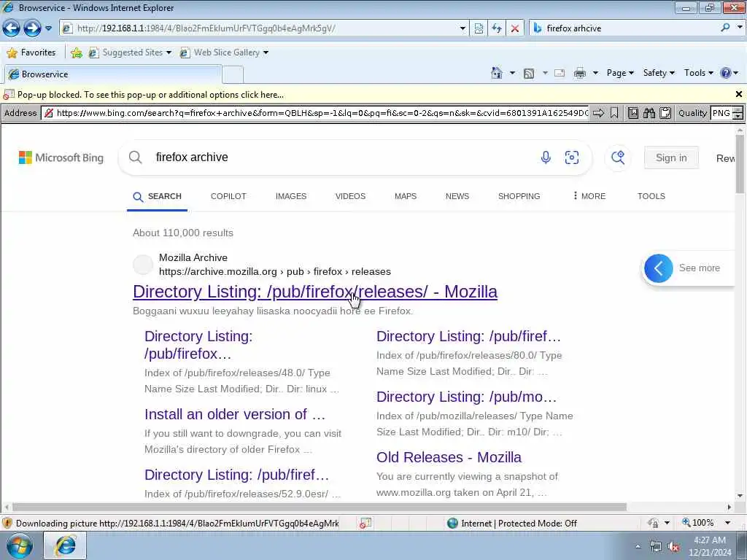Screen dimensions: 747x560
Task: Click the Read Mail envelope icon
Action: (560, 73)
